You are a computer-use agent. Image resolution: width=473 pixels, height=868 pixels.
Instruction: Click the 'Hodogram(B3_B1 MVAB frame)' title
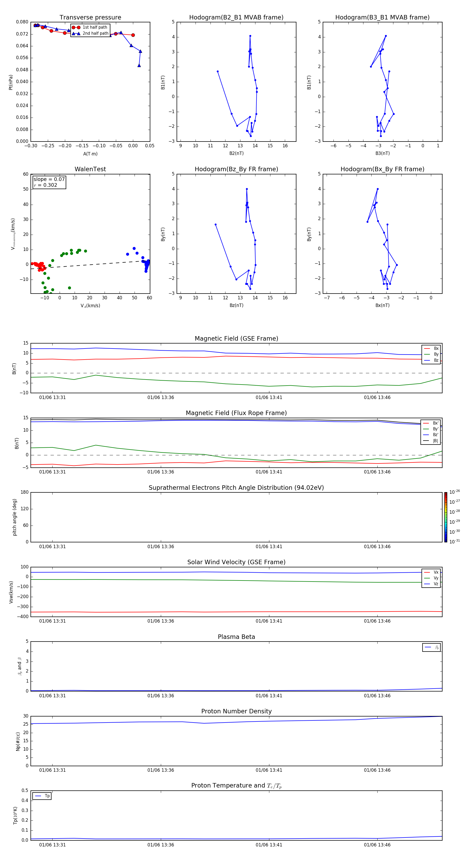pos(382,17)
